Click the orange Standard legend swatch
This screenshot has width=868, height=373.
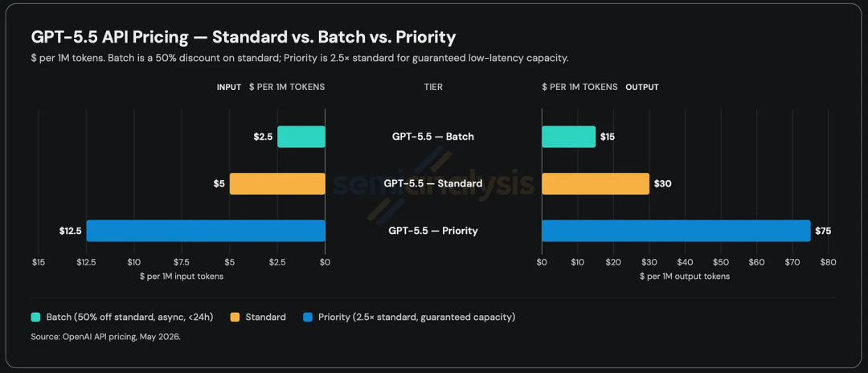pos(235,317)
